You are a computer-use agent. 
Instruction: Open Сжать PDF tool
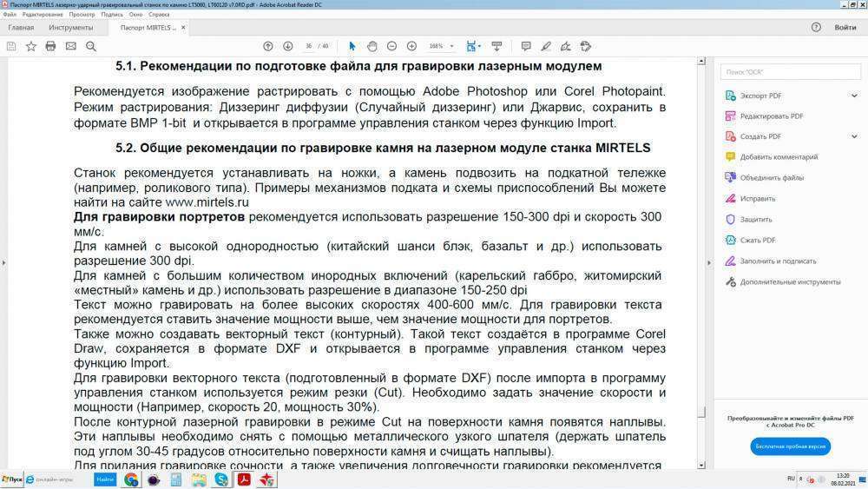(758, 241)
